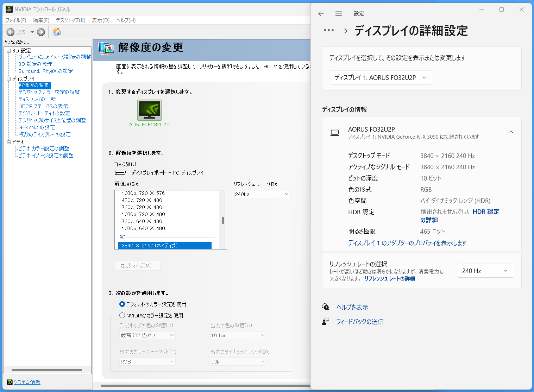The height and width of the screenshot is (392, 534).
Task: Open ヘルプ(H) menu
Action: (126, 20)
